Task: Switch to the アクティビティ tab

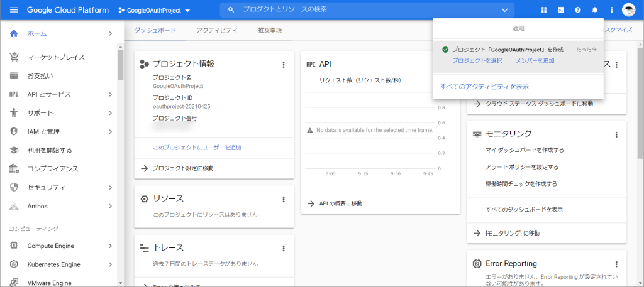Action: 216,30
